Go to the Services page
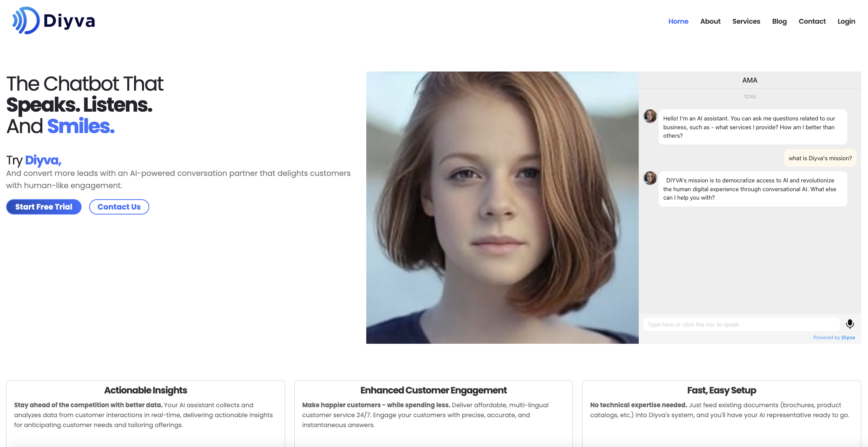The image size is (868, 447). (x=746, y=21)
